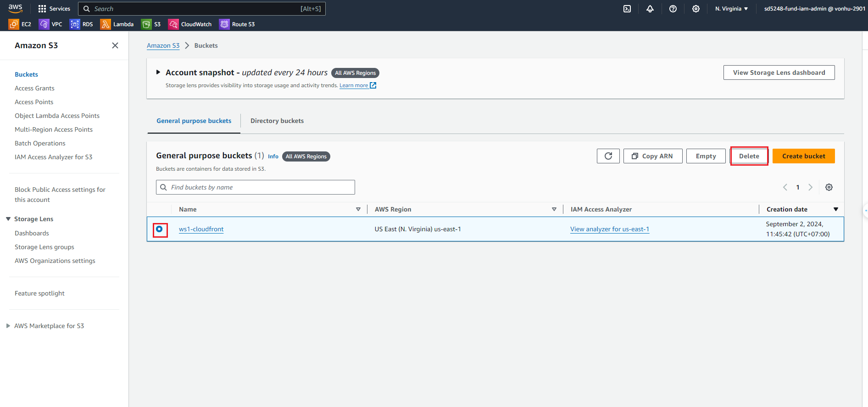Click the Create bucket button
The height and width of the screenshot is (407, 868).
[804, 156]
